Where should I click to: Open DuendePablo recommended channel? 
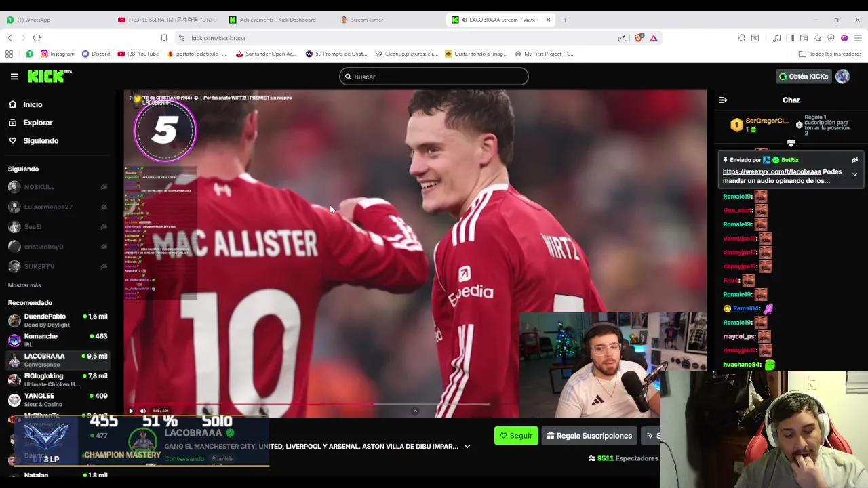click(x=58, y=321)
